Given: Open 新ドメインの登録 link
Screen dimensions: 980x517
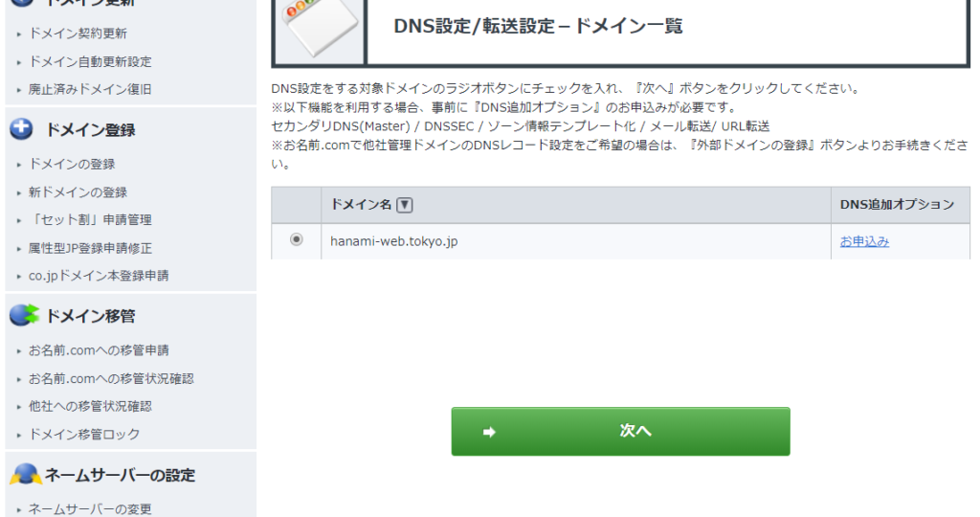Looking at the screenshot, I should pos(78,192).
